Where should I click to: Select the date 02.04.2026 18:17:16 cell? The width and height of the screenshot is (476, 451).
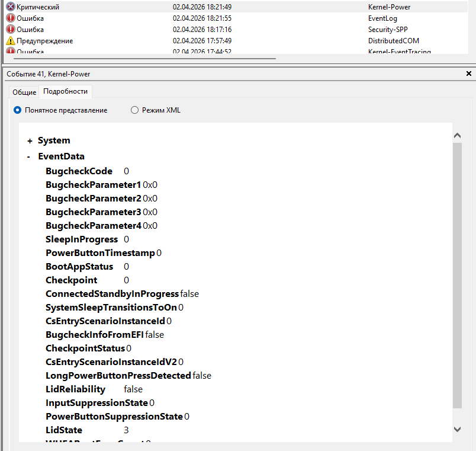[202, 30]
